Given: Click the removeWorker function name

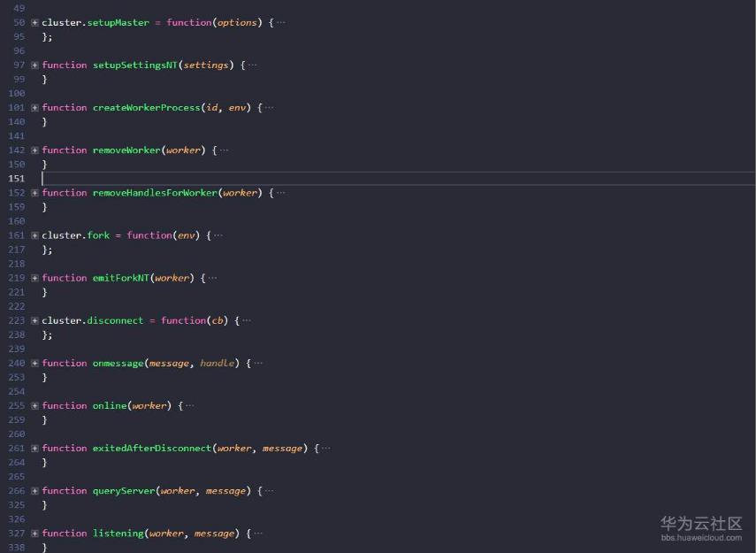Looking at the screenshot, I should 126,150.
